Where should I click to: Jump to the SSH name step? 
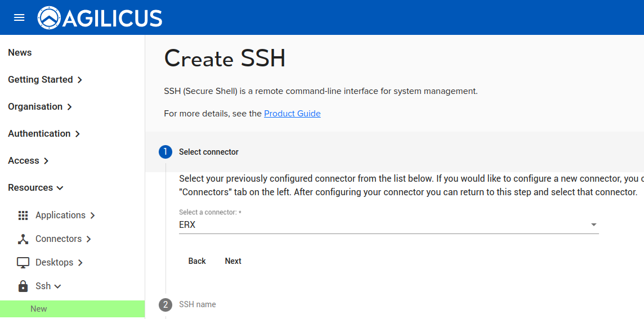(x=198, y=304)
